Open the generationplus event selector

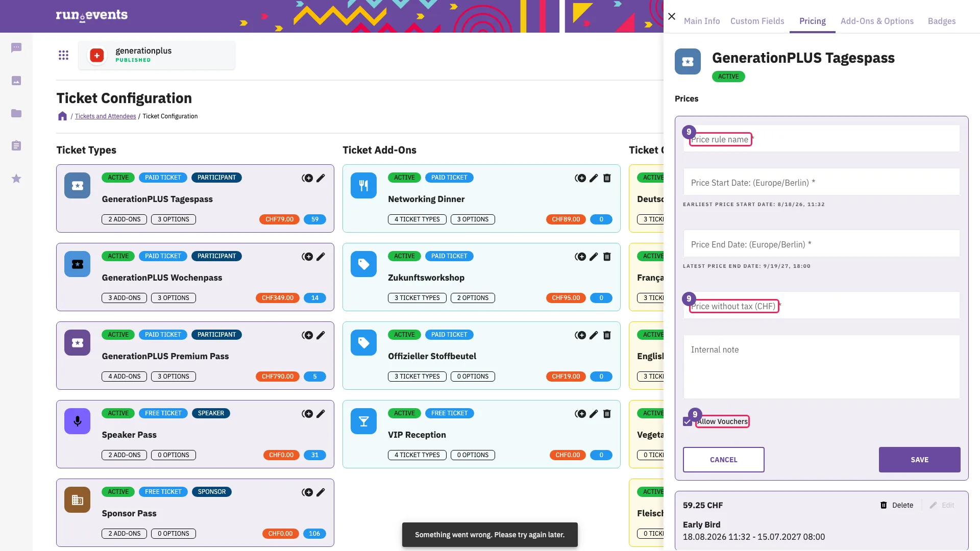click(x=157, y=55)
